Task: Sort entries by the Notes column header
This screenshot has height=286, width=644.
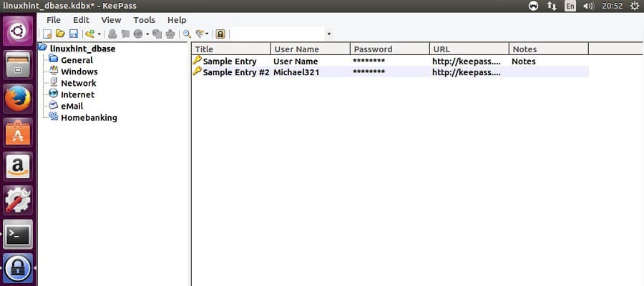Action: click(x=549, y=49)
